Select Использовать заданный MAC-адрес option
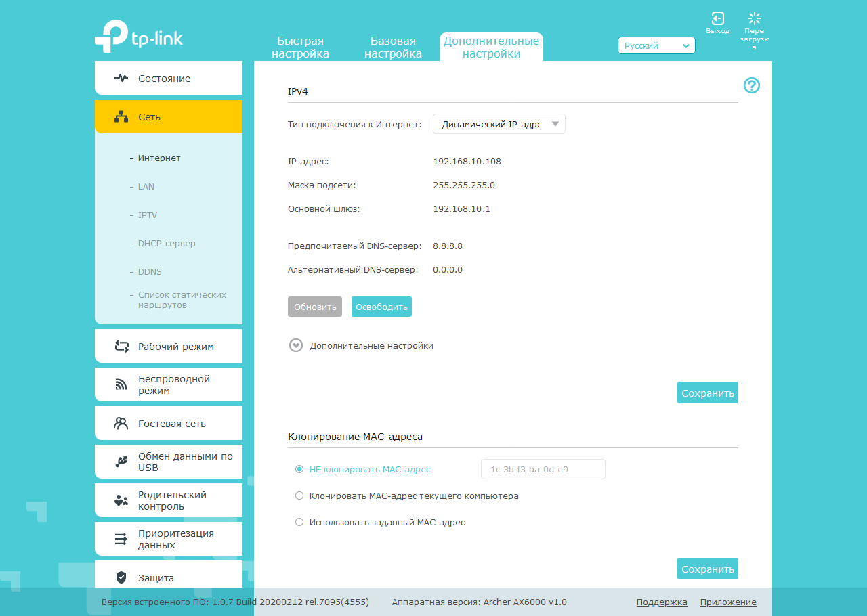 click(x=299, y=522)
